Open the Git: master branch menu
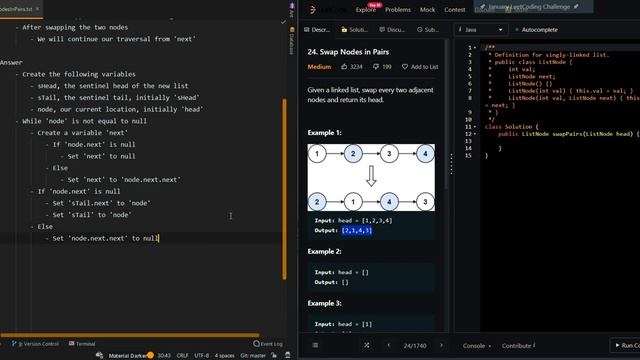Image resolution: width=640 pixels, height=360 pixels. 253,356
